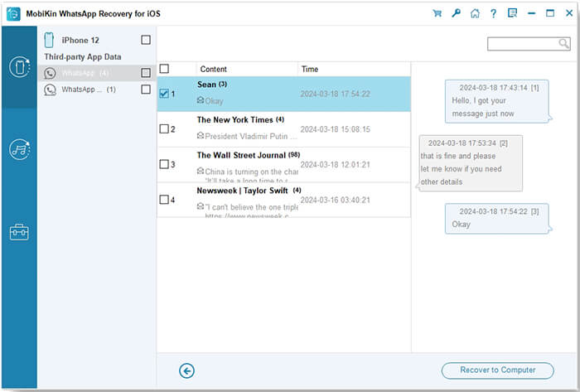
Task: Go to home via house icon
Action: click(475, 13)
